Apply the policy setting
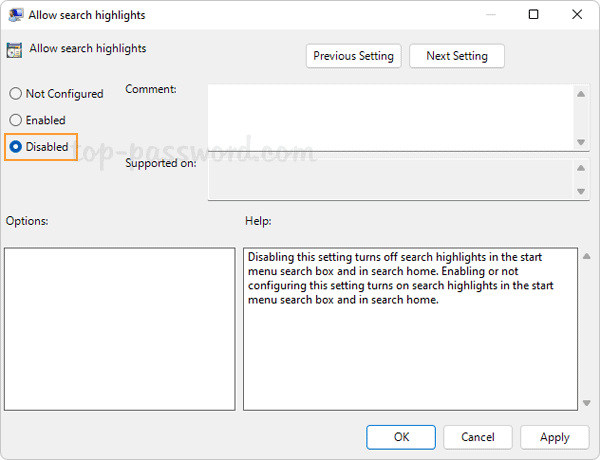 tap(554, 437)
